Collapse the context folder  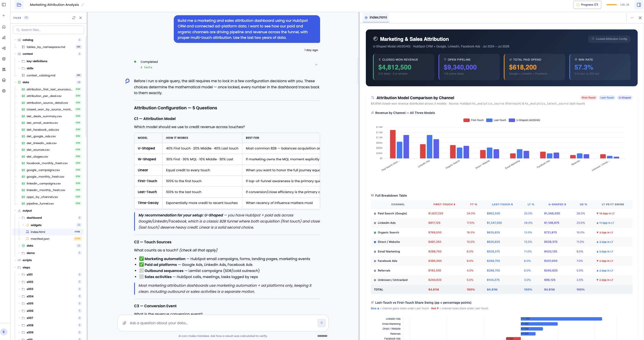pos(15,54)
